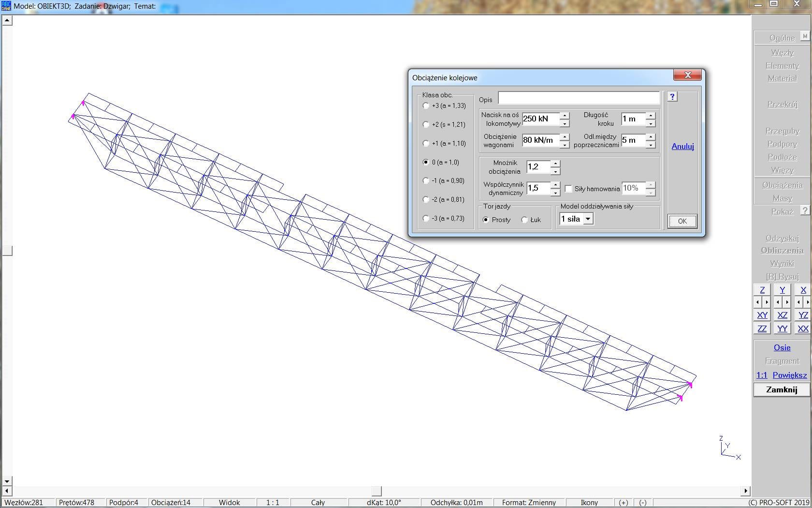This screenshot has height=508, width=812.
Task: Click the Opis description text field
Action: click(x=579, y=98)
